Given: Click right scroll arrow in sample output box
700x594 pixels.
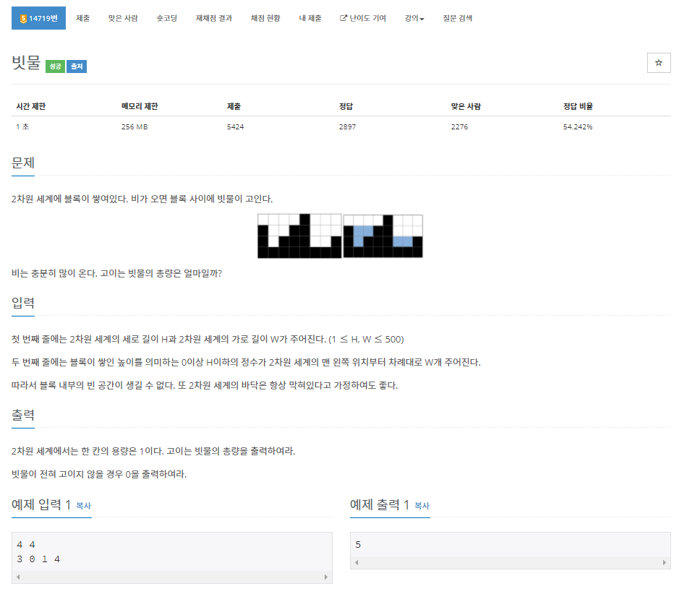Looking at the screenshot, I should (665, 563).
